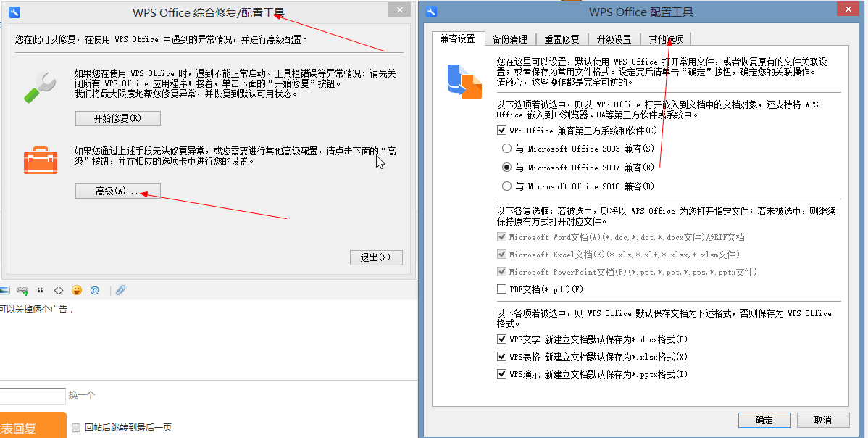Select Microsoft Office 2007 兼容 radio button

(506, 168)
